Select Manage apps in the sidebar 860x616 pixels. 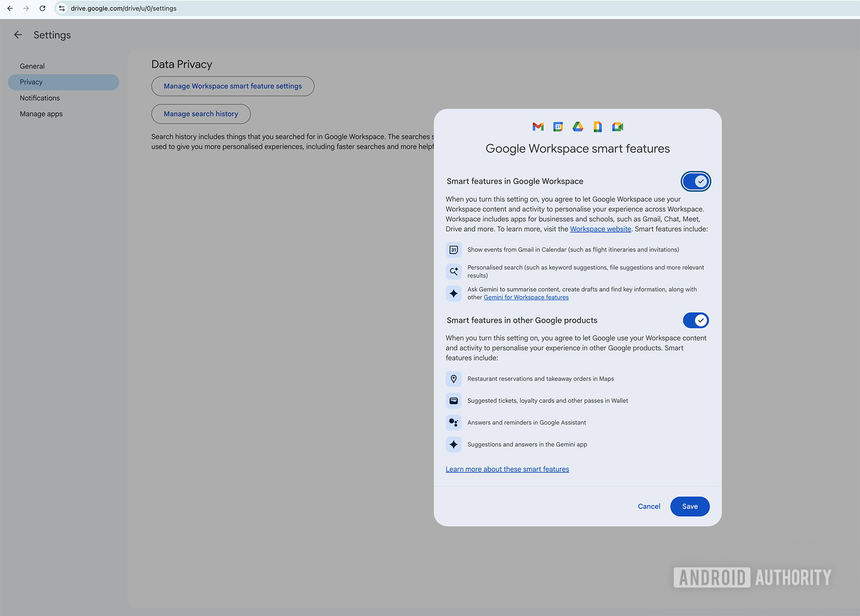(x=41, y=114)
